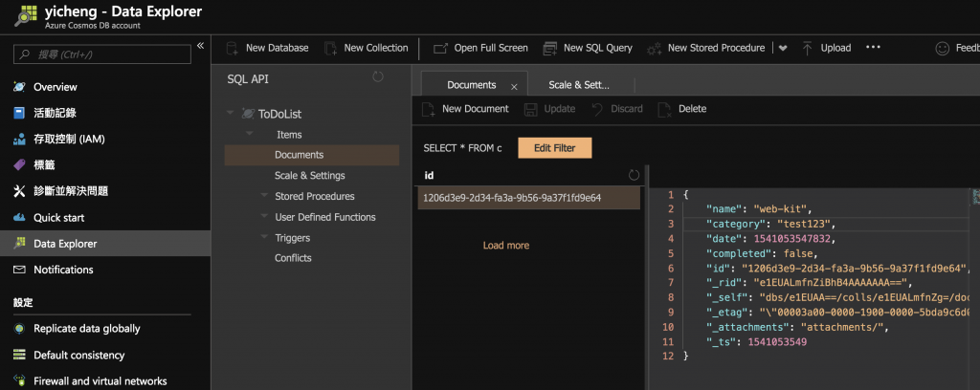This screenshot has height=390, width=980.
Task: Click the Items collection label
Action: 289,134
